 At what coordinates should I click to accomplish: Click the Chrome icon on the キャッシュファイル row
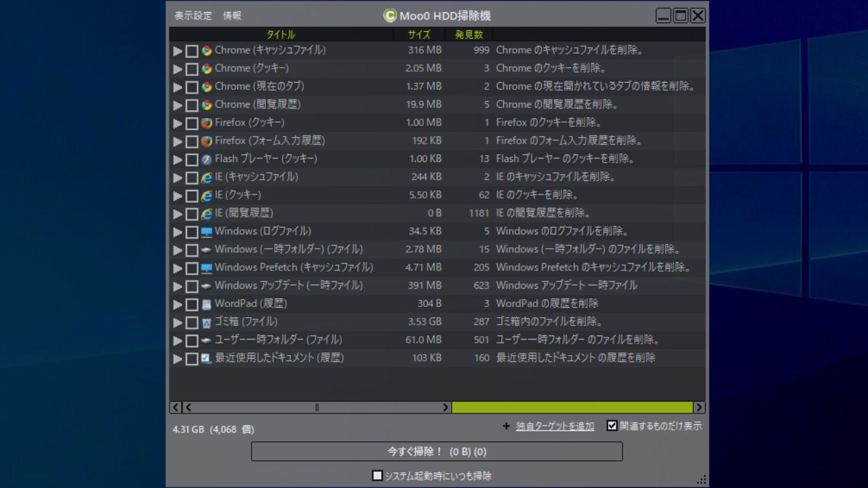207,50
